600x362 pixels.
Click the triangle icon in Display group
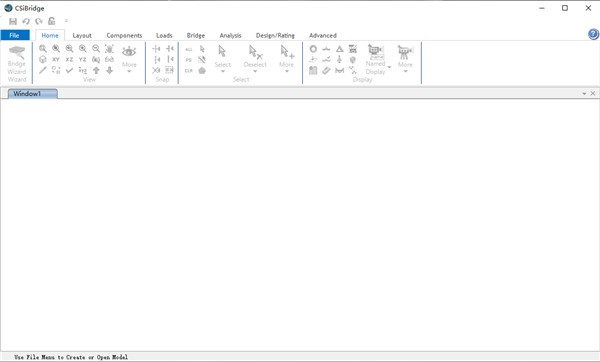pyautogui.click(x=339, y=49)
